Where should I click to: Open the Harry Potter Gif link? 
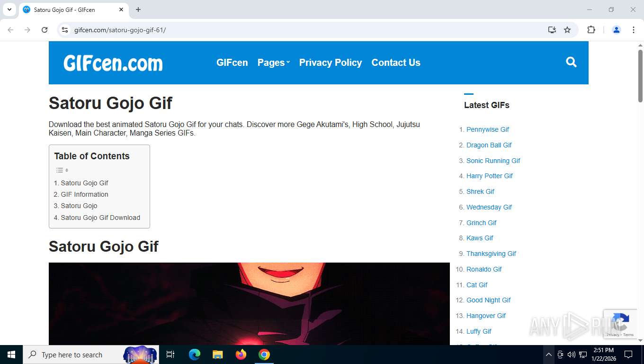490,176
